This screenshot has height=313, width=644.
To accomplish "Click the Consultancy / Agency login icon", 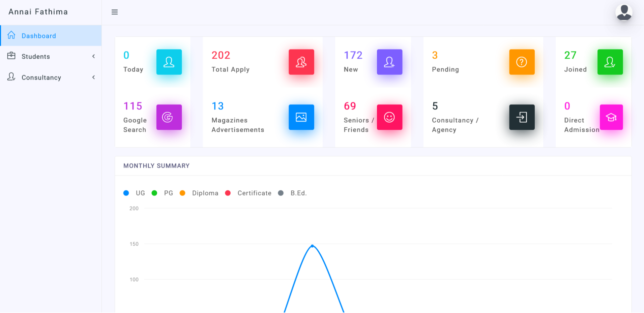I will pyautogui.click(x=522, y=117).
